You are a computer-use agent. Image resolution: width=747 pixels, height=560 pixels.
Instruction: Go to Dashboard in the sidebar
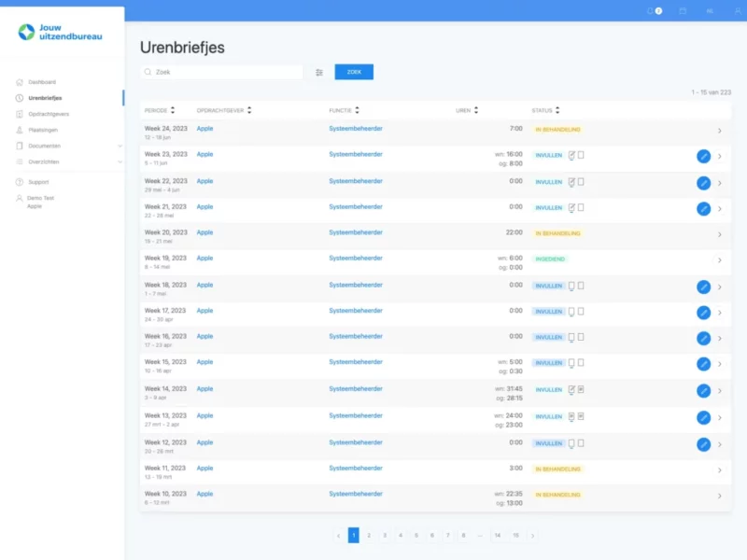[x=42, y=82]
